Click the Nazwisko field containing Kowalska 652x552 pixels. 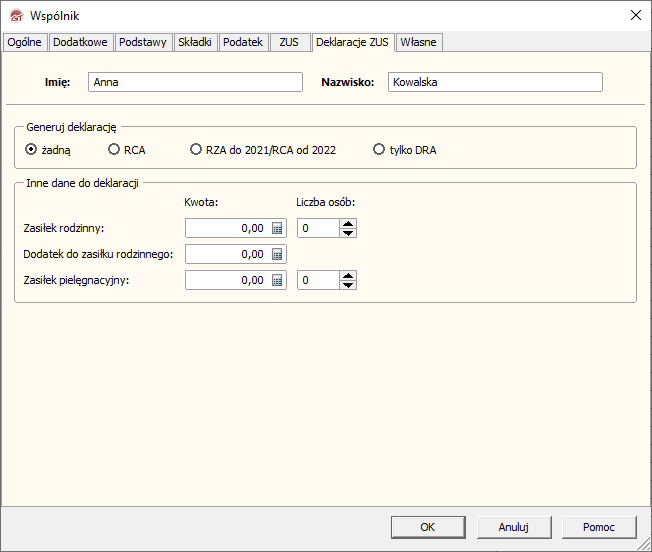[495, 82]
